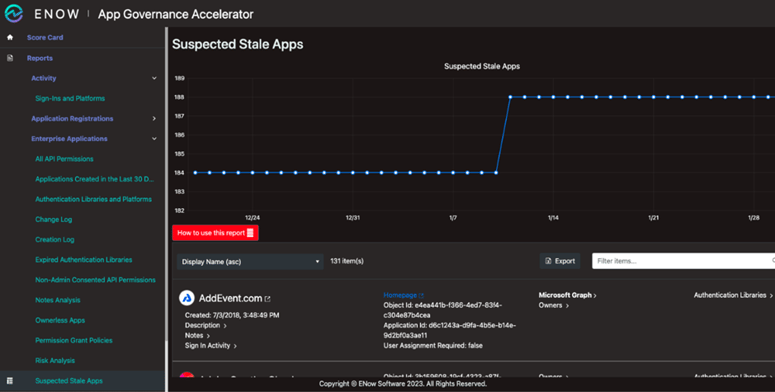Collapse the Activity section chevron
Image resolution: width=775 pixels, height=392 pixels.
point(154,78)
